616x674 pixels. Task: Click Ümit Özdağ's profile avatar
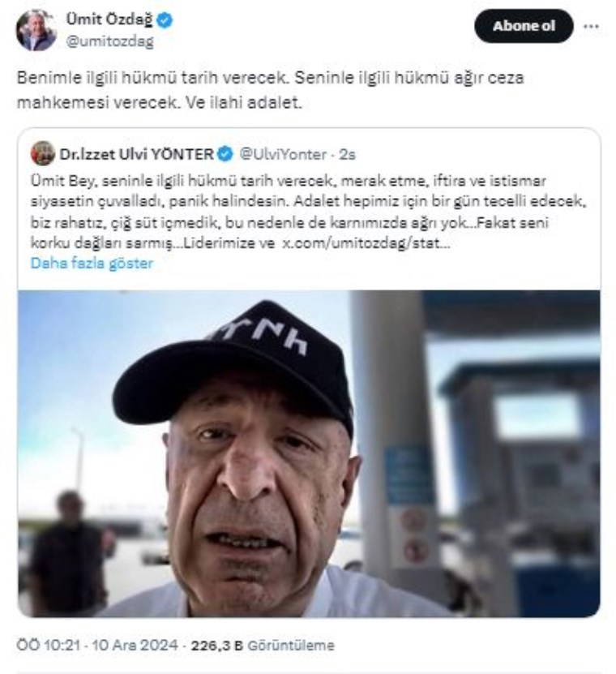click(36, 30)
